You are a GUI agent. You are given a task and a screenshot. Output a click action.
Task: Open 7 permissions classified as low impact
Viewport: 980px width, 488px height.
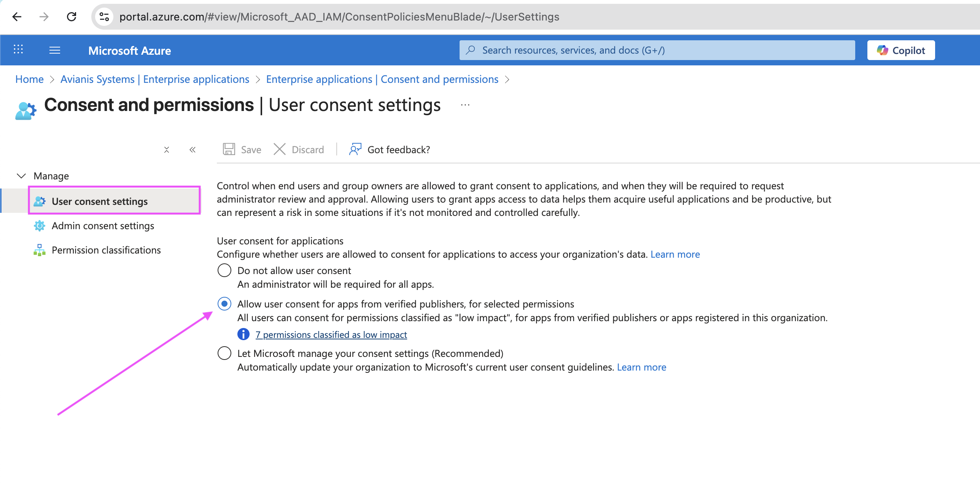pyautogui.click(x=331, y=335)
